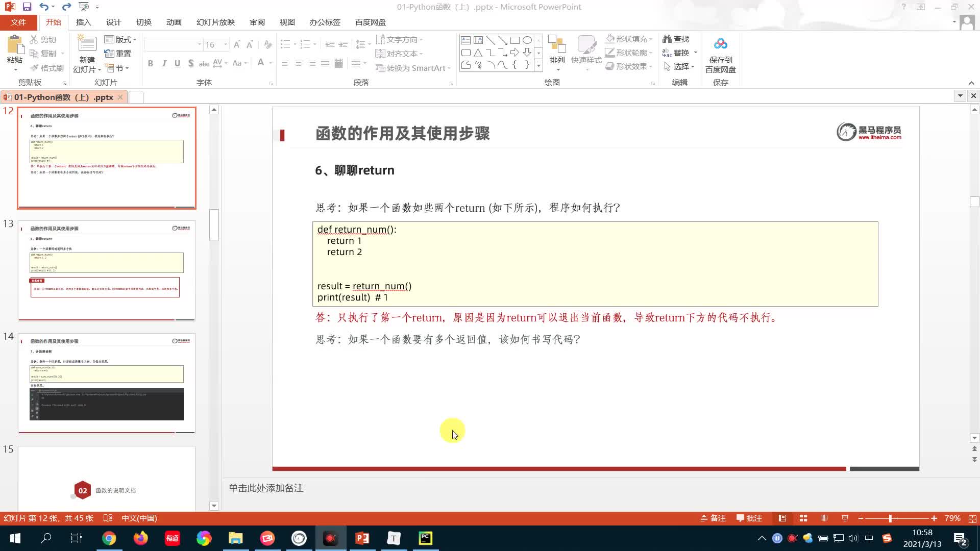Click Decrease Font Size icon
This screenshot has width=980, height=551.
click(250, 45)
